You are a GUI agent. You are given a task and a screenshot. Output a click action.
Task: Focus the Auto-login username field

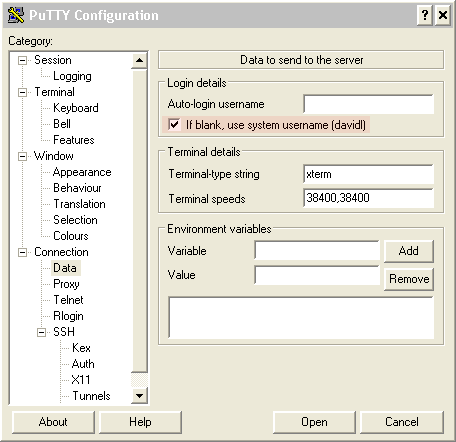point(369,104)
